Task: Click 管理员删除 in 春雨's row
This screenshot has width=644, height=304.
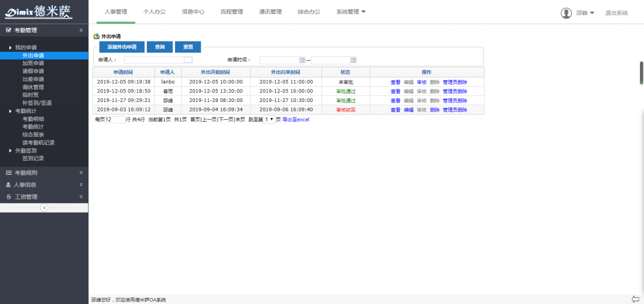Action: point(455,91)
